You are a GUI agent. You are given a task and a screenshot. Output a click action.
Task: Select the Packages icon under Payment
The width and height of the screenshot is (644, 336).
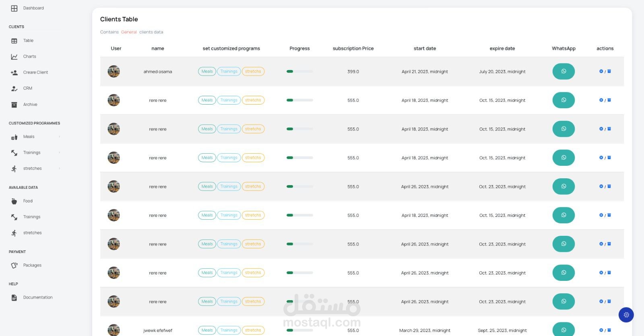(14, 266)
